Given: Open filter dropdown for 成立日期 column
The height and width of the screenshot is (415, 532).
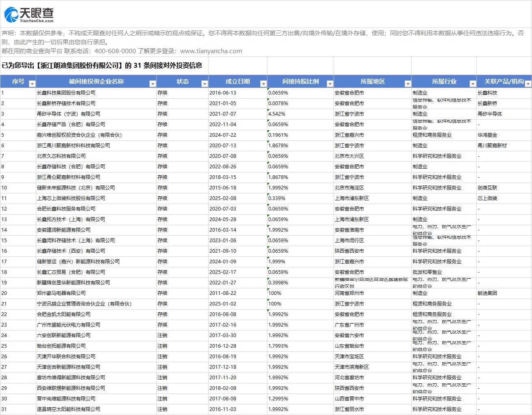Looking at the screenshot, I should tap(263, 84).
